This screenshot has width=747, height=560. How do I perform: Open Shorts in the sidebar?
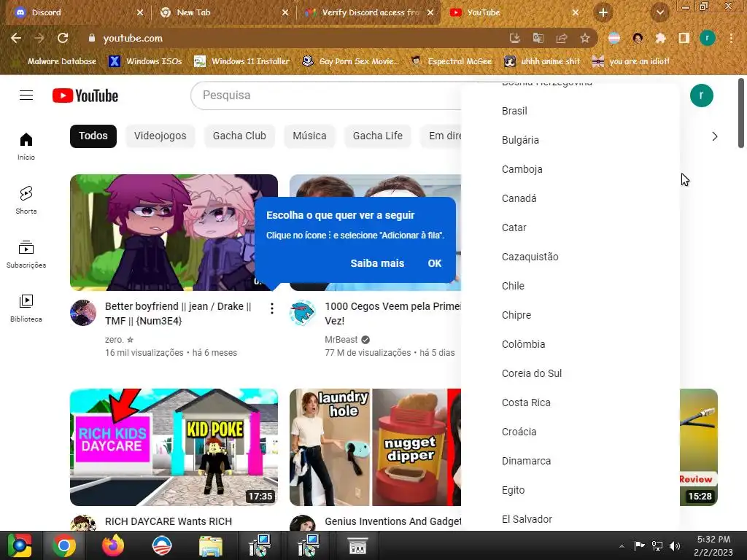[x=26, y=200]
